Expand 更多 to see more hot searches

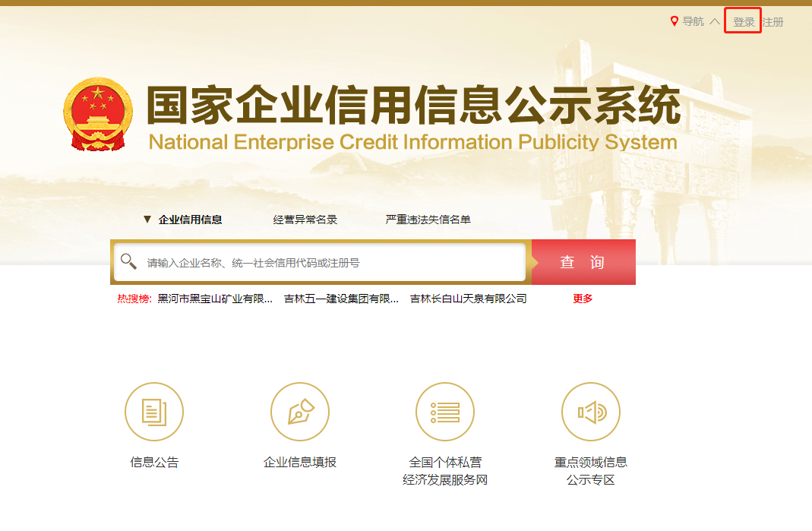click(581, 298)
